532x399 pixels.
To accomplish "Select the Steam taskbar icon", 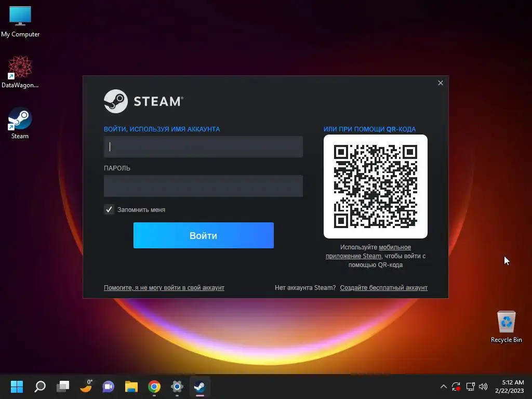I will tap(199, 387).
